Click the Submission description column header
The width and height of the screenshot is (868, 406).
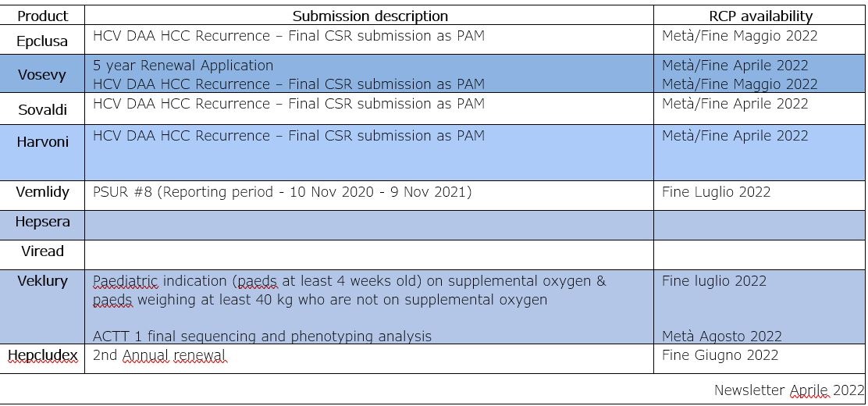click(370, 16)
